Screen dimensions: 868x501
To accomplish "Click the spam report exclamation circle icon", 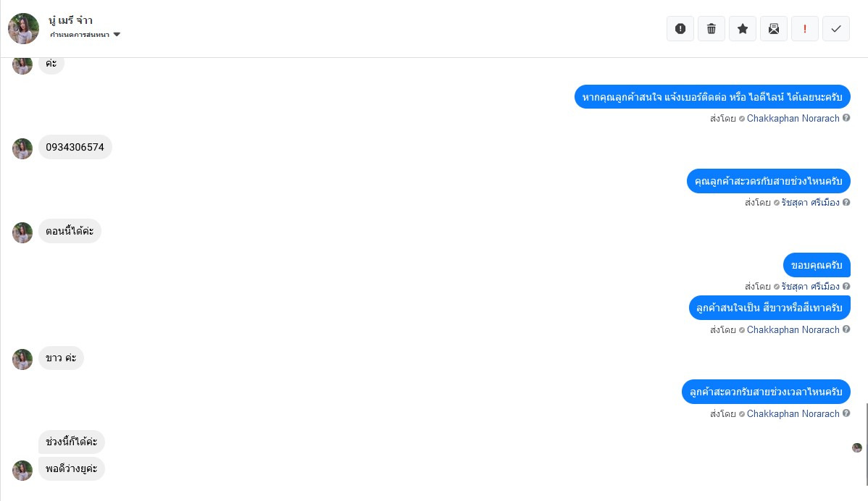I will tap(680, 29).
